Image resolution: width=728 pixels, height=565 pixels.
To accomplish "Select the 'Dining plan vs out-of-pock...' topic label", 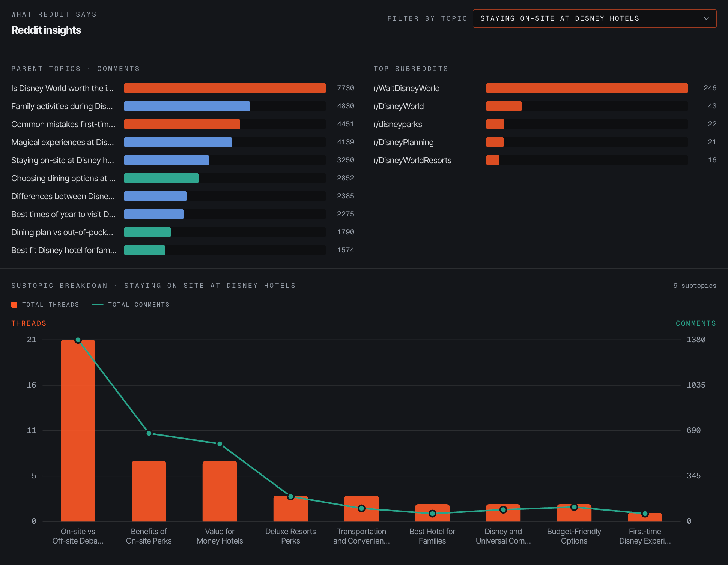I will tap(62, 232).
